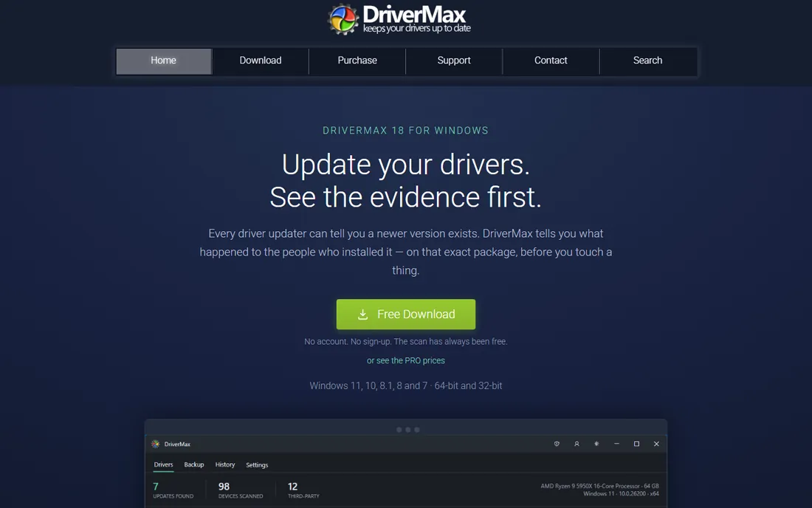Image resolution: width=812 pixels, height=508 pixels.
Task: Open the Search navigation item
Action: (x=648, y=61)
